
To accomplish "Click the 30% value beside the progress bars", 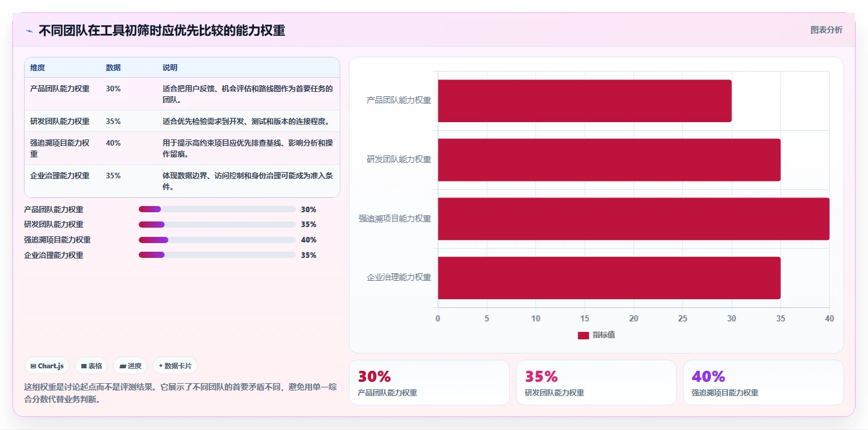I will (308, 210).
